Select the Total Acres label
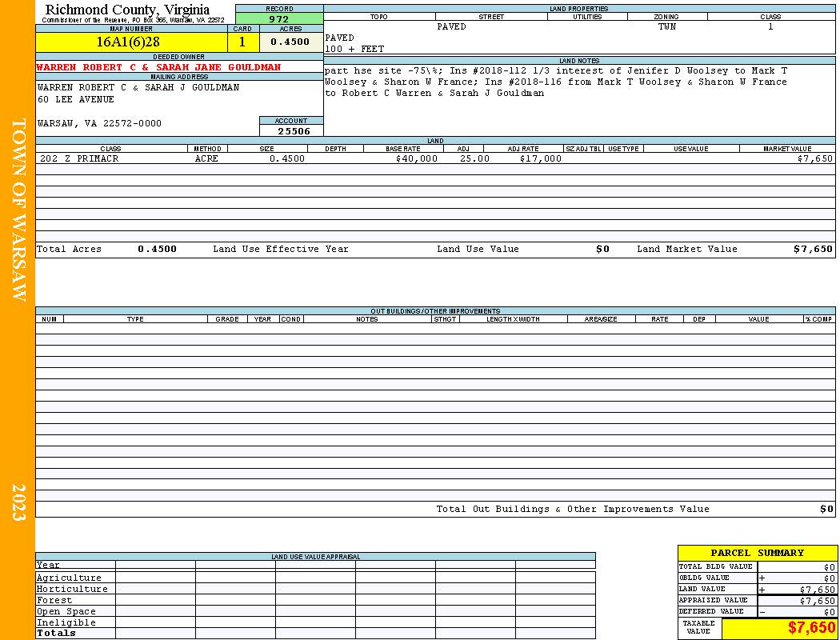Image resolution: width=840 pixels, height=640 pixels. [69, 249]
